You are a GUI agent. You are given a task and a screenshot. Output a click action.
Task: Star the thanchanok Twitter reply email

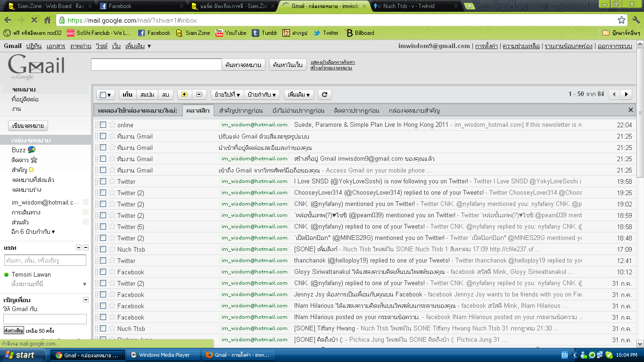point(112,261)
